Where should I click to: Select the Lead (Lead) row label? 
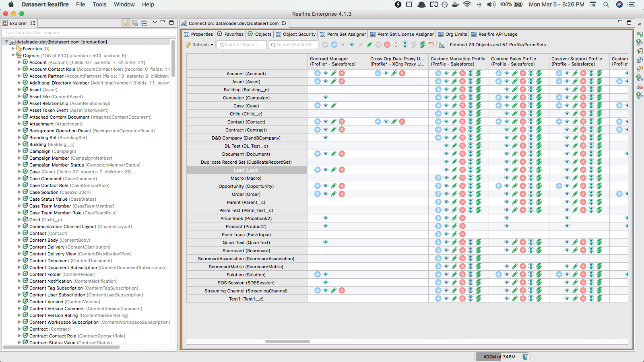(x=247, y=170)
